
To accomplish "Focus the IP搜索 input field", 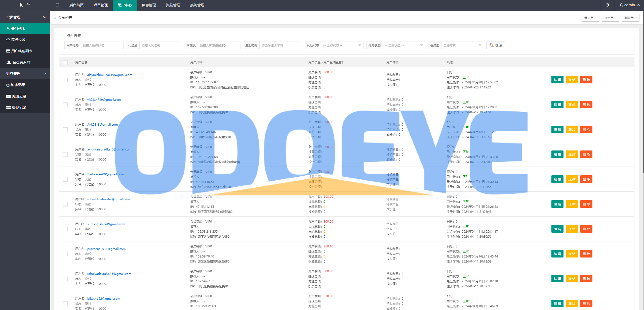I will click(219, 45).
